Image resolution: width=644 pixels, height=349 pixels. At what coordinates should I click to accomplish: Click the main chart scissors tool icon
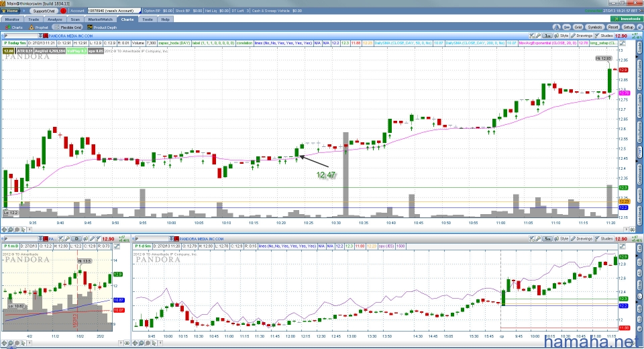click(x=531, y=36)
